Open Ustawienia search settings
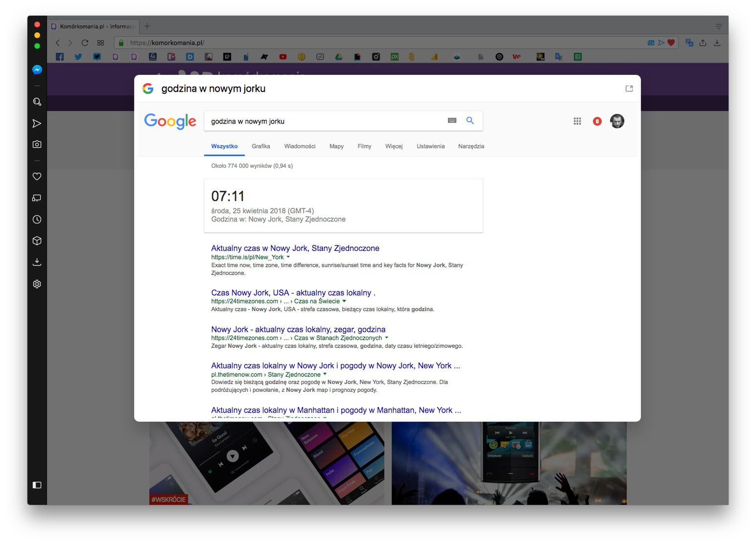Image resolution: width=756 pixels, height=544 pixels. tap(430, 146)
